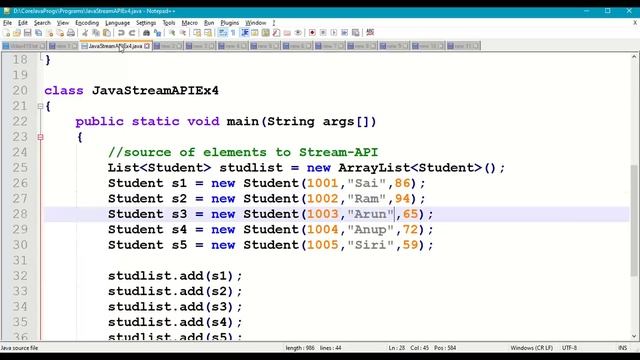Toggle the Function List panel icon
The height and width of the screenshot is (360, 640).
(276, 32)
